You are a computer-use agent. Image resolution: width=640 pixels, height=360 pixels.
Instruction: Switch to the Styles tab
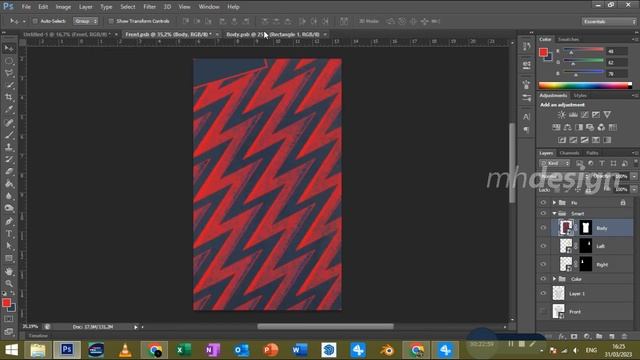[x=580, y=96]
